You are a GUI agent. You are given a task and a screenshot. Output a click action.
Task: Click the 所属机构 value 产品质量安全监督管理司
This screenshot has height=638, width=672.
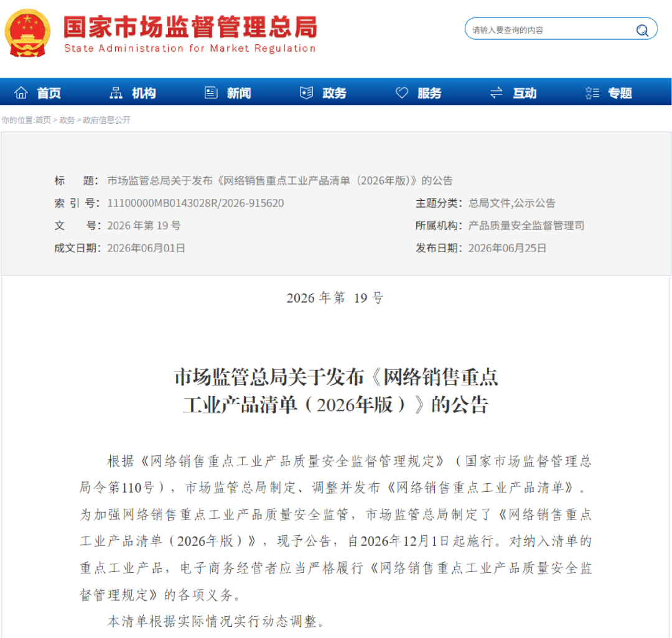526,226
